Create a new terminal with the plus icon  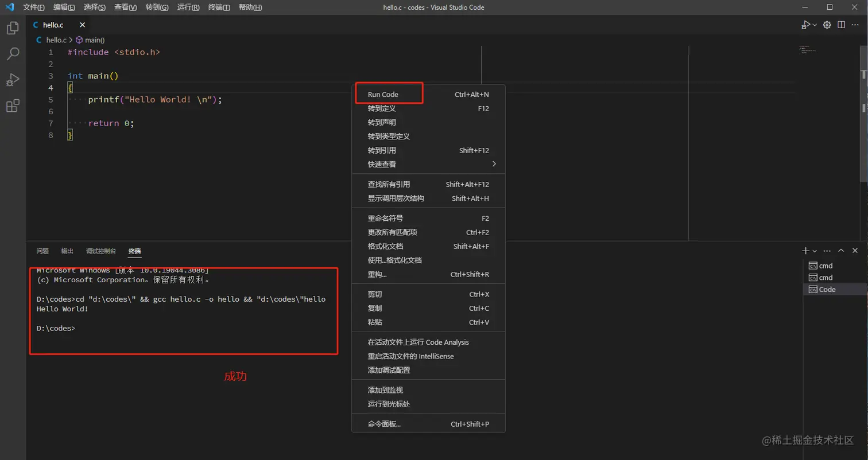(x=805, y=251)
